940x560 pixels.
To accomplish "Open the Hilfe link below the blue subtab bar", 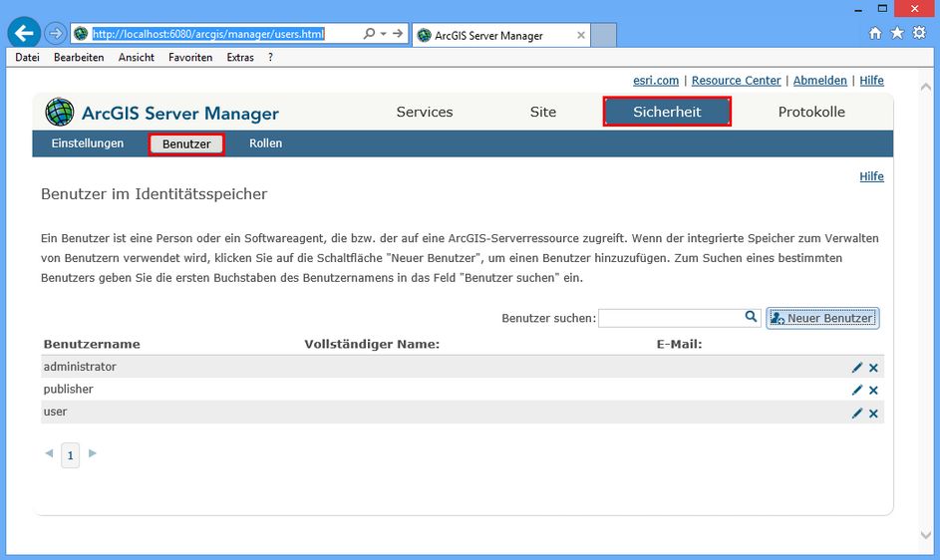I will pyautogui.click(x=871, y=176).
